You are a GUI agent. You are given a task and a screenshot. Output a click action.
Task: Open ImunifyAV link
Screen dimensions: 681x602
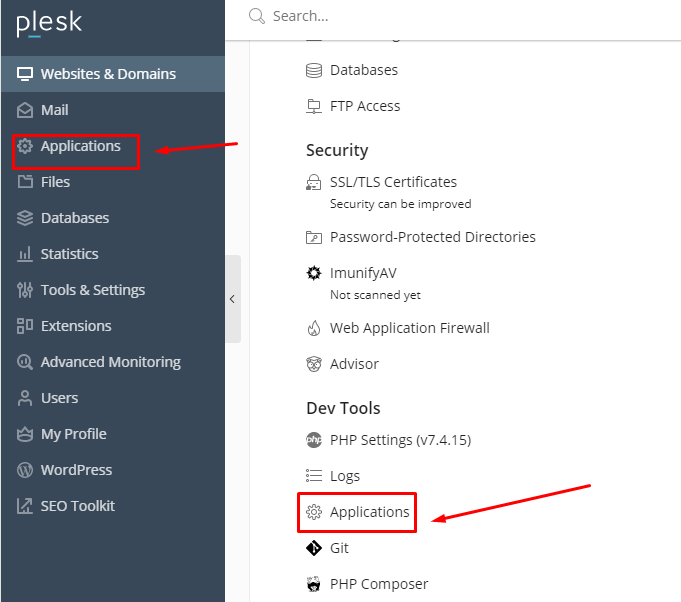(x=363, y=273)
